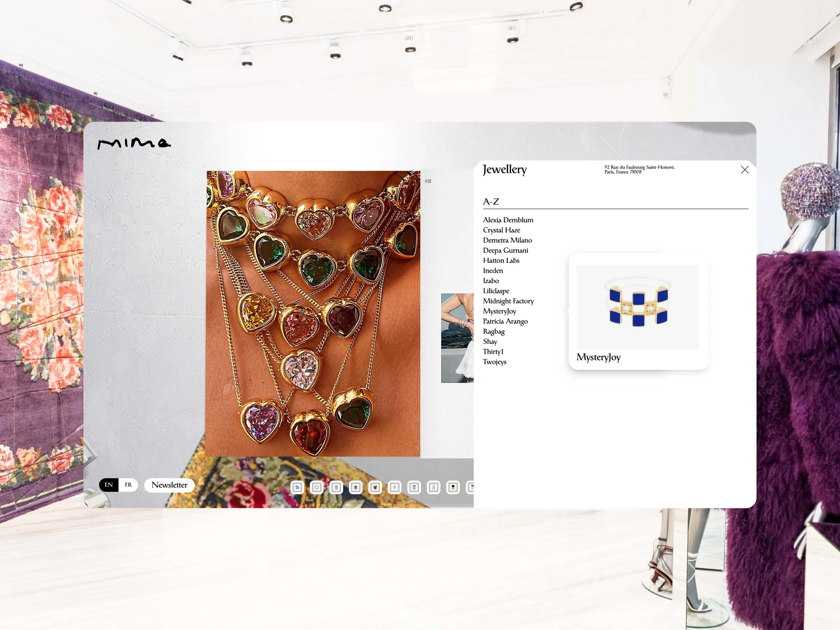Open the first thumbnail icon in bottom strip
The image size is (840, 630).
click(x=297, y=487)
